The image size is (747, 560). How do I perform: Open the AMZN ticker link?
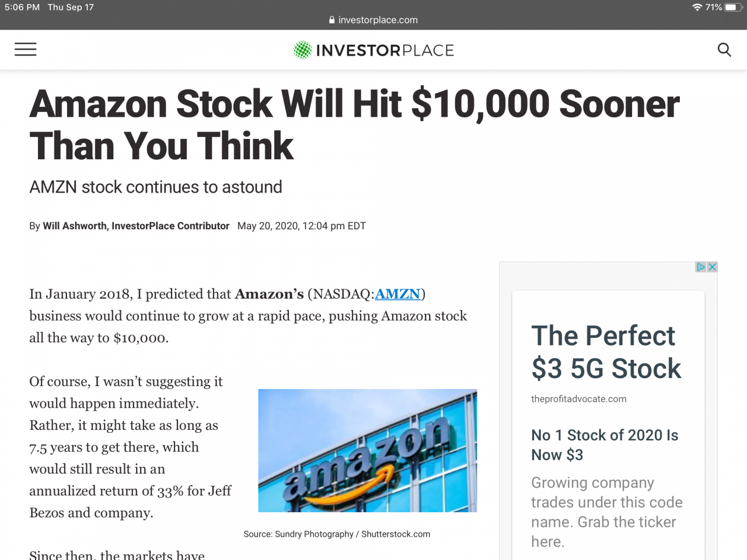[397, 294]
